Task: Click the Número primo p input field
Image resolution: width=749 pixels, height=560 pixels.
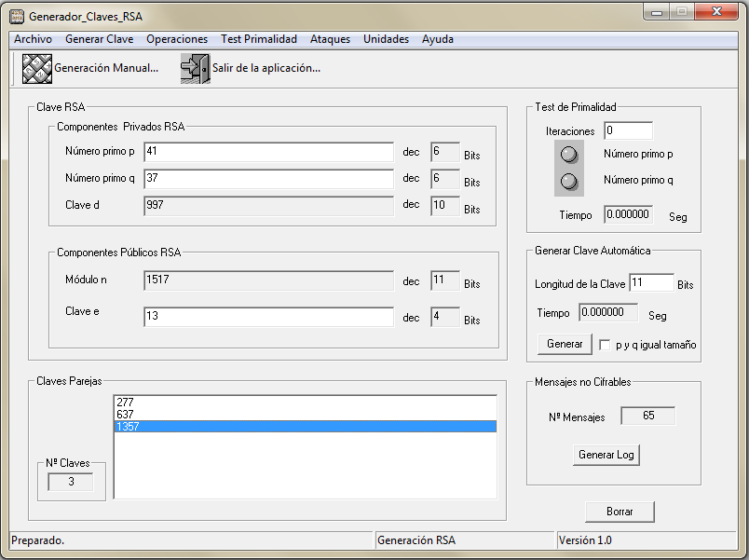Action: click(268, 152)
